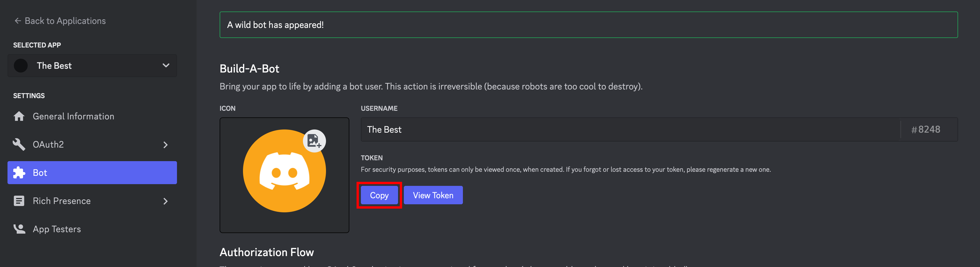Click the wrench icon next to OAuth2
980x267 pixels.
click(x=19, y=144)
